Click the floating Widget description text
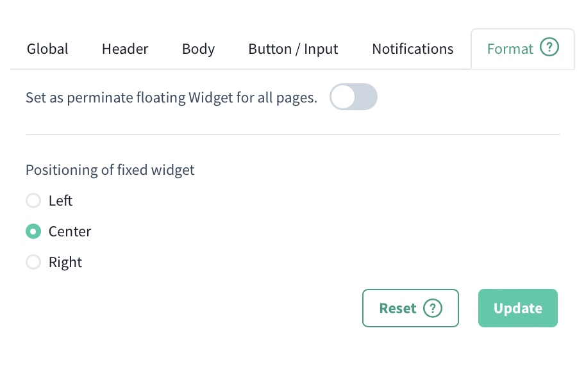Screen dimensions: 577x392 pos(171,97)
